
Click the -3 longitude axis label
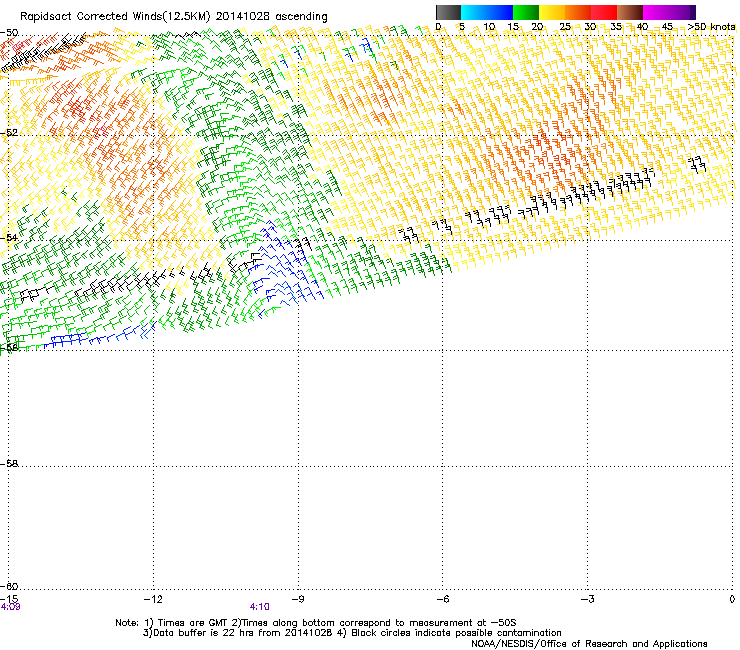(587, 599)
